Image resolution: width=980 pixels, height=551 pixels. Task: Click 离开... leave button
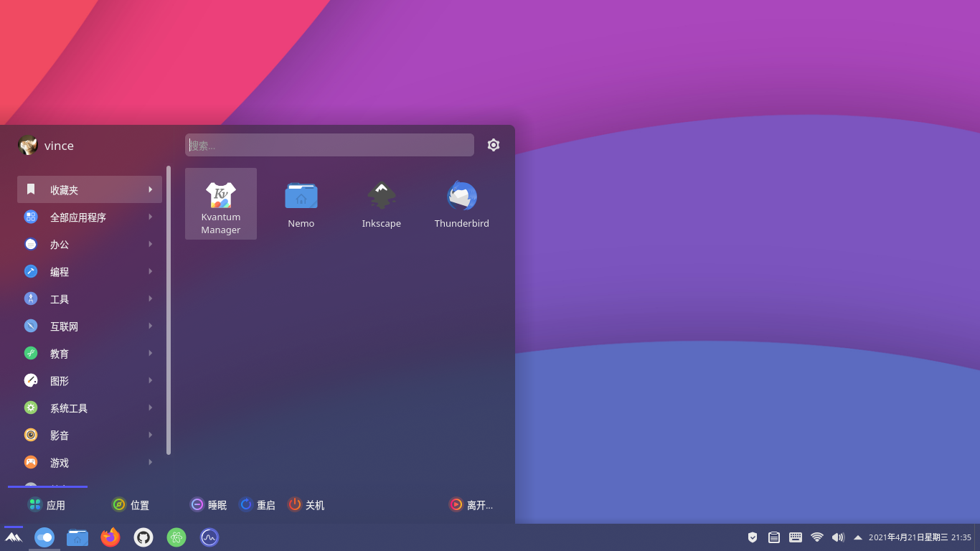pos(471,504)
